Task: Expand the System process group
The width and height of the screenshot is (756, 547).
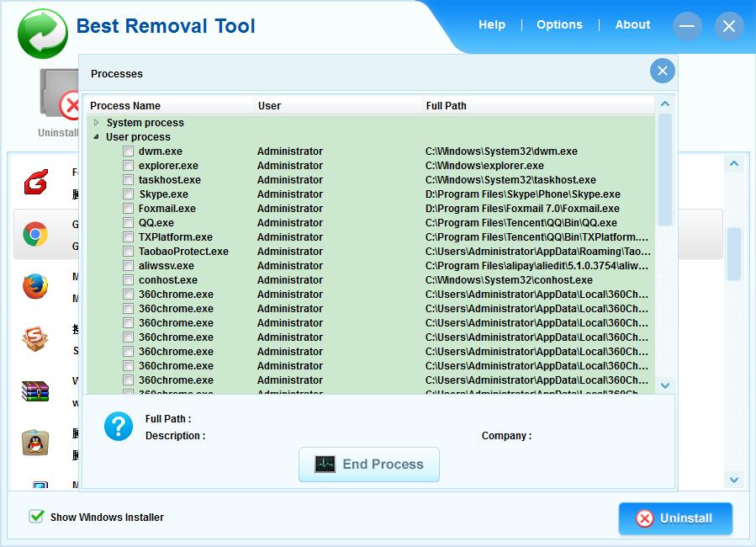Action: (x=97, y=123)
